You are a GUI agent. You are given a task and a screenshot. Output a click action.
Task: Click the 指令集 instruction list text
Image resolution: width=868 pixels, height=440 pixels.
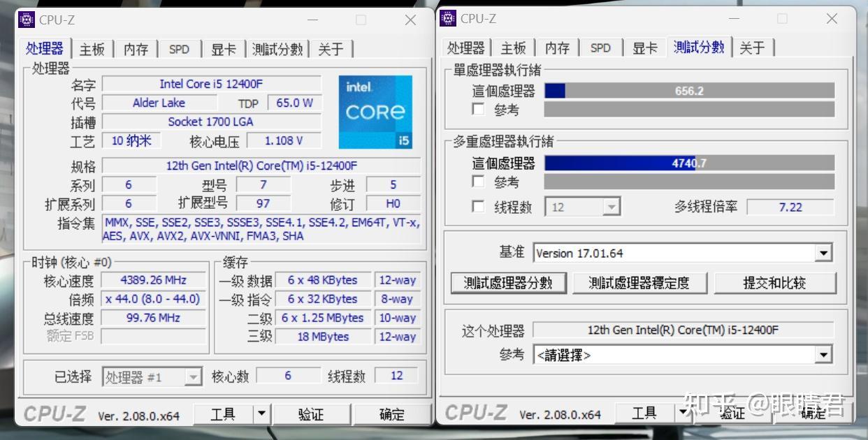coord(261,229)
